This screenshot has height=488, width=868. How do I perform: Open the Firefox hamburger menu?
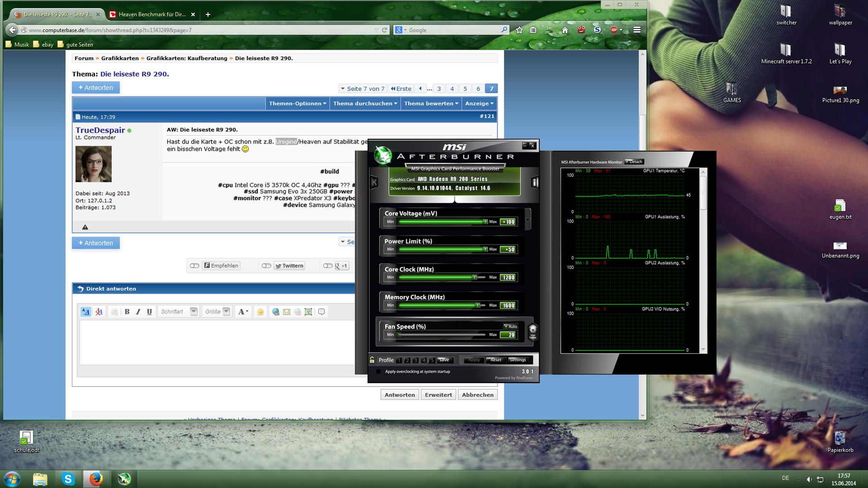[x=637, y=30]
